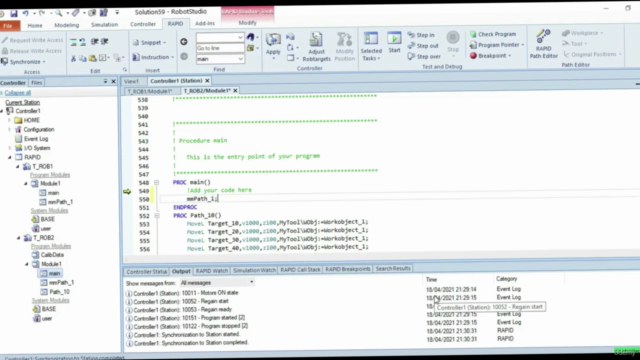Click the Modify Position icon
640x360 pixels.
click(x=344, y=47)
